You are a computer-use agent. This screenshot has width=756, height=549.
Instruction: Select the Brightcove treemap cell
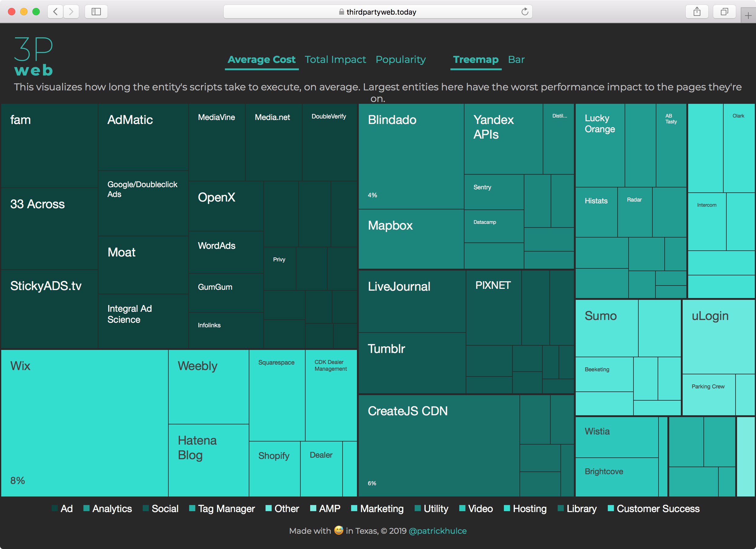pyautogui.click(x=617, y=477)
